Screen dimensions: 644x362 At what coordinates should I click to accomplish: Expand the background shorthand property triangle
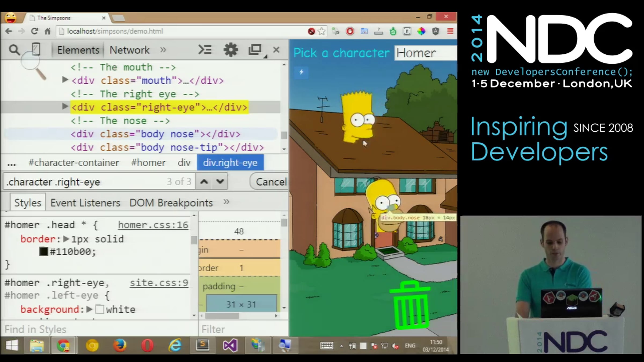tap(89, 309)
